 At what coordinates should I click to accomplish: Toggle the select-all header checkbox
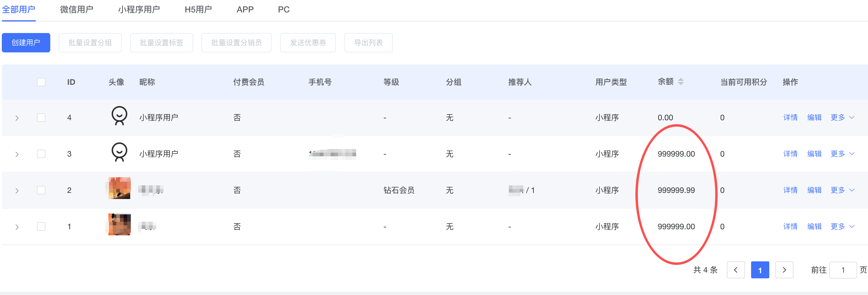click(x=41, y=82)
